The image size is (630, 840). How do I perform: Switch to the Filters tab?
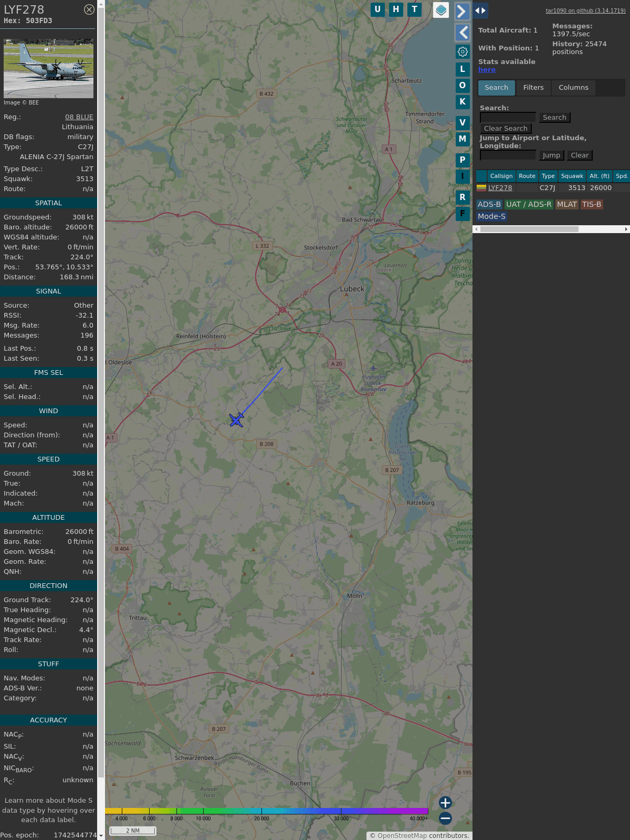click(533, 88)
